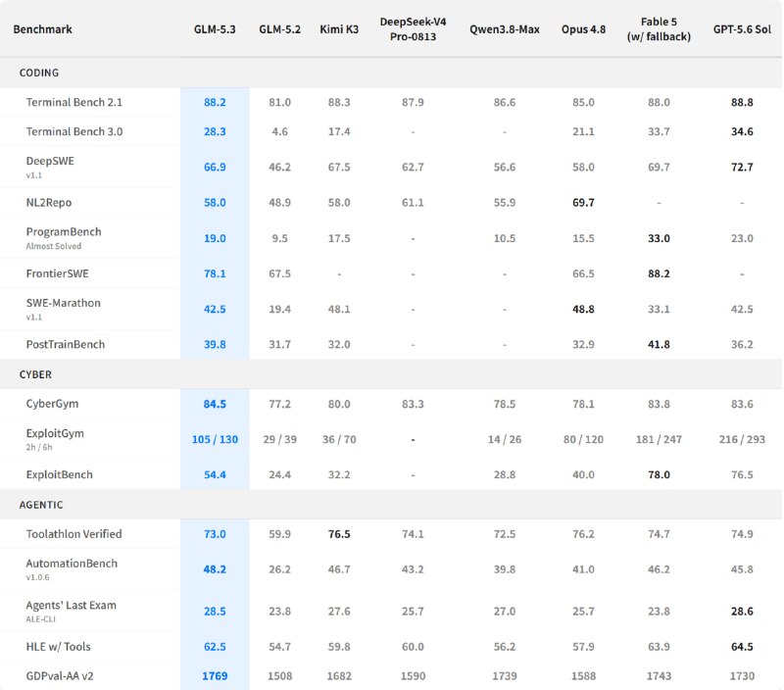The height and width of the screenshot is (690, 784).
Task: Click the CODING section label
Action: tap(39, 73)
